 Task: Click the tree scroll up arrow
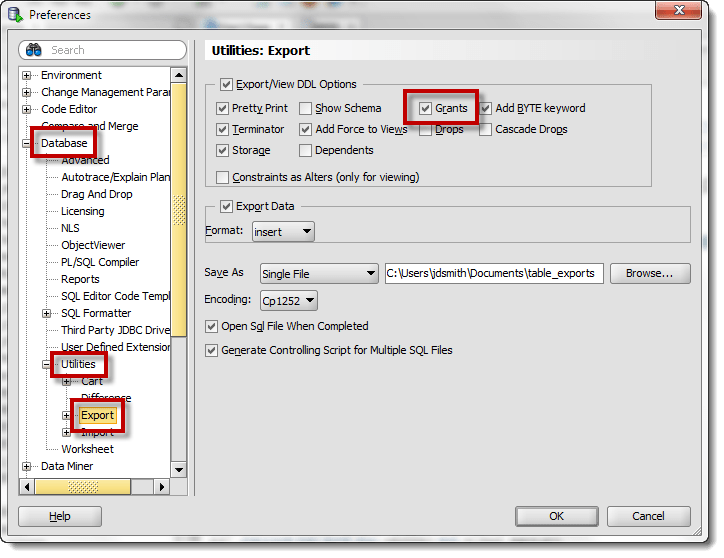179,75
